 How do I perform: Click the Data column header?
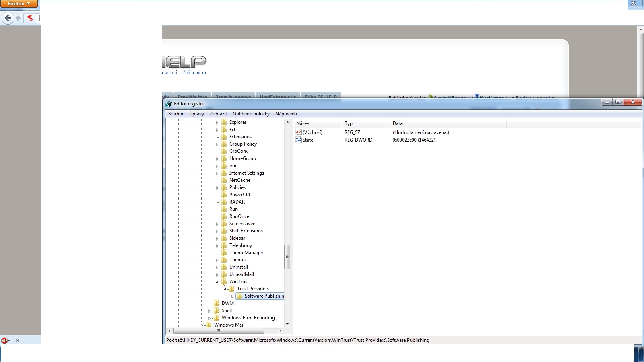point(448,123)
